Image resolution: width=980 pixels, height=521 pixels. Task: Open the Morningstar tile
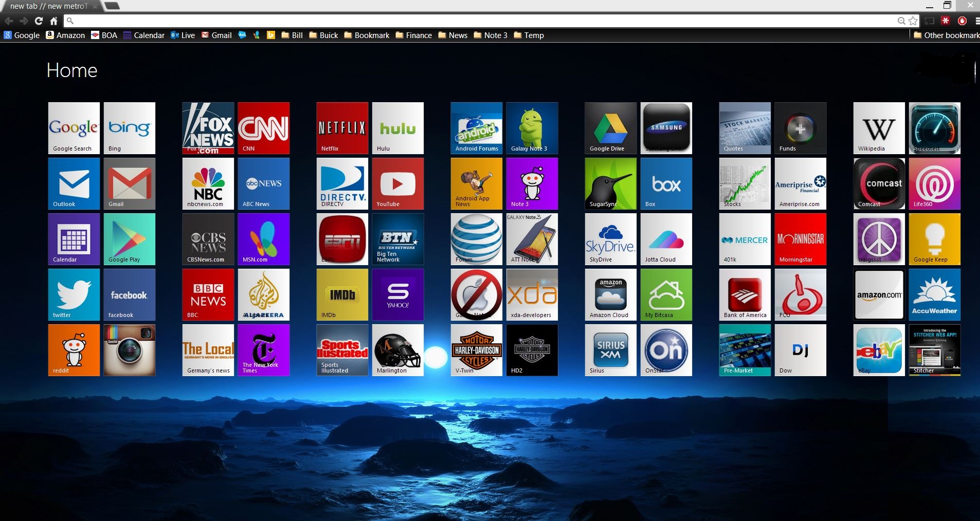[801, 239]
